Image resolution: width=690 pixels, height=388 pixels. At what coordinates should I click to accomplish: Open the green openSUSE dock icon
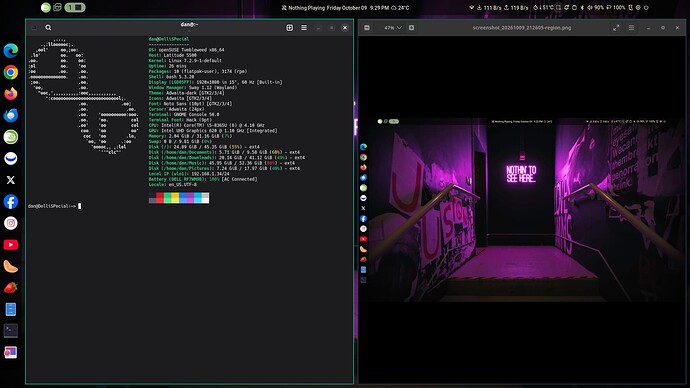[11, 137]
